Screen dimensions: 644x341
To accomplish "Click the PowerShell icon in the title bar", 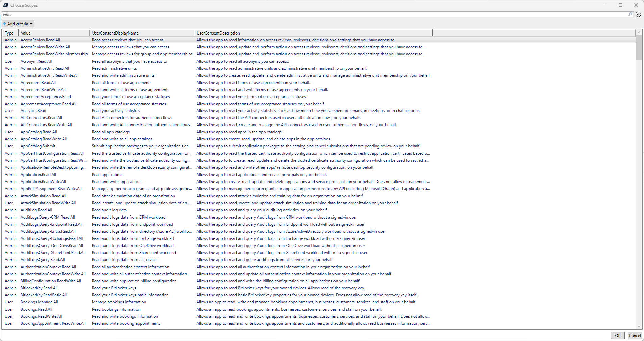I will click(x=6, y=5).
